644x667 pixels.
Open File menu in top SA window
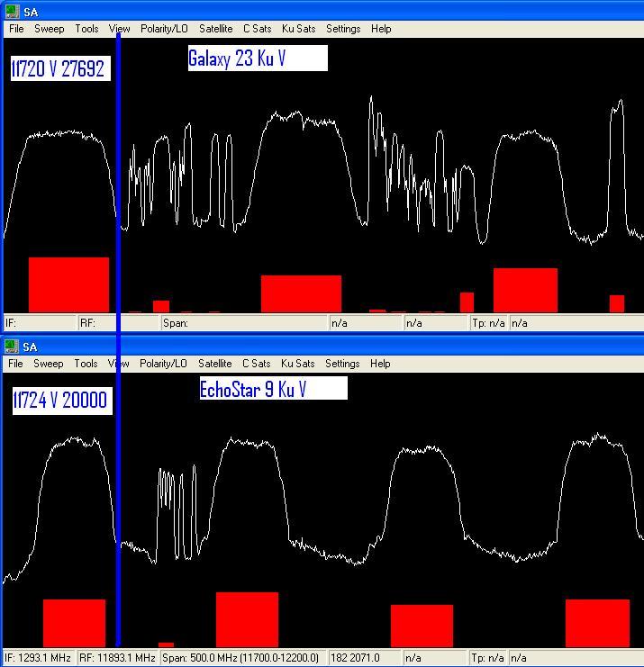coord(16,29)
